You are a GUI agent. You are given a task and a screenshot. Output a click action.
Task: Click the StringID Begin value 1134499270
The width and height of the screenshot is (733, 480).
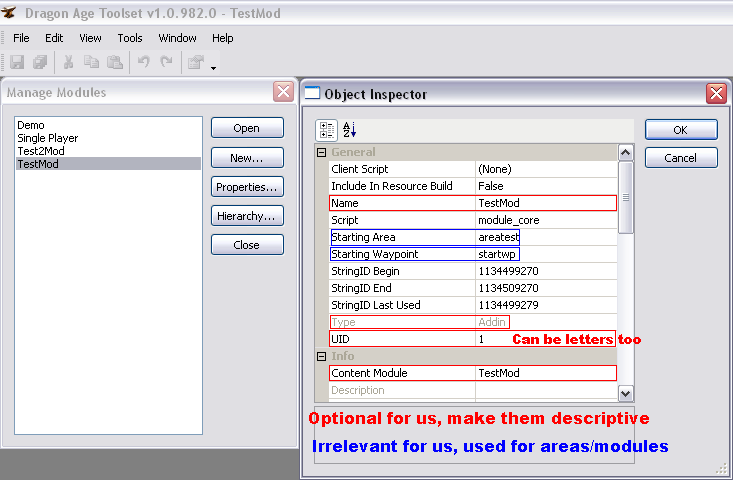[546, 271]
